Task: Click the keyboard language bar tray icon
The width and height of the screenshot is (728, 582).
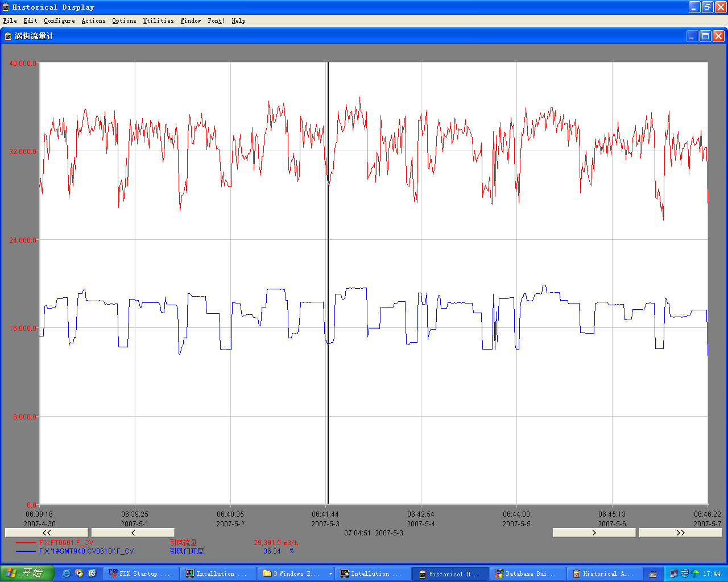Action: tap(653, 574)
